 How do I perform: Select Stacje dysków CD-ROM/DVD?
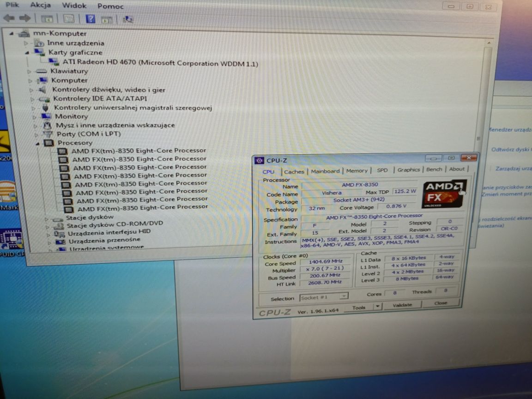point(115,224)
